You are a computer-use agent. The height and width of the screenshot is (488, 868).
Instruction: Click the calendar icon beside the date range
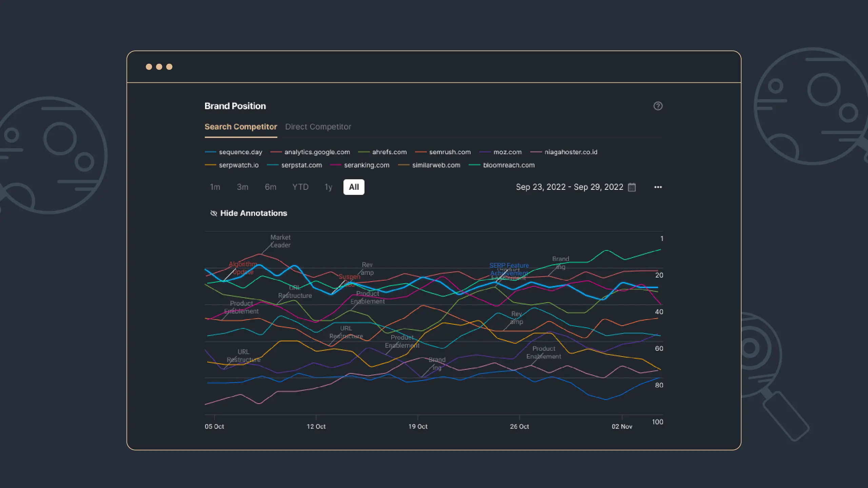[632, 187]
